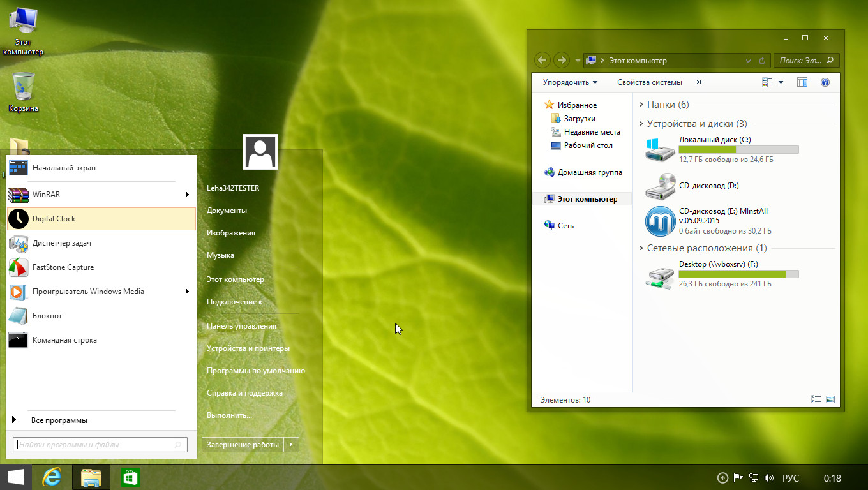This screenshot has height=490, width=868.
Task: Expand the WinRAR submenu arrow
Action: tap(188, 195)
